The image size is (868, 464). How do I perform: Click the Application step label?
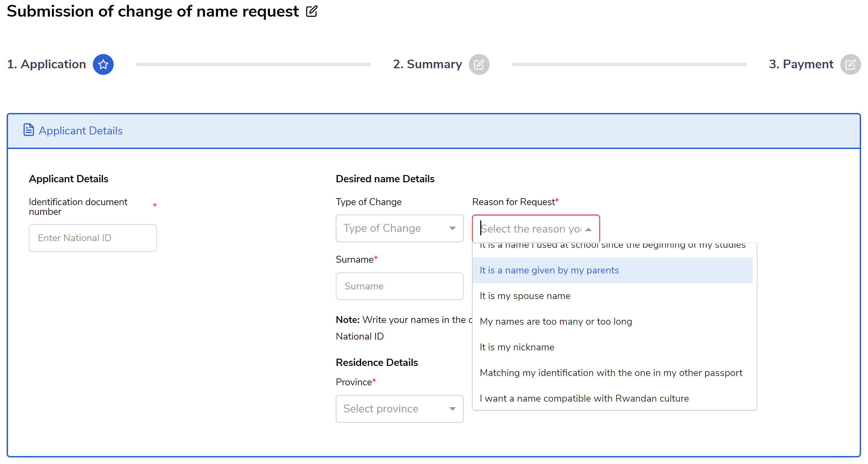point(47,64)
